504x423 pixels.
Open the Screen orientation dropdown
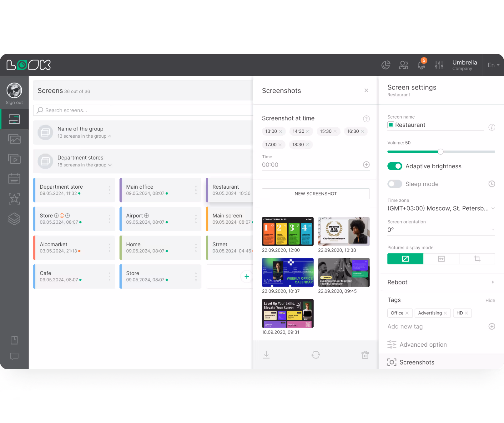[441, 230]
